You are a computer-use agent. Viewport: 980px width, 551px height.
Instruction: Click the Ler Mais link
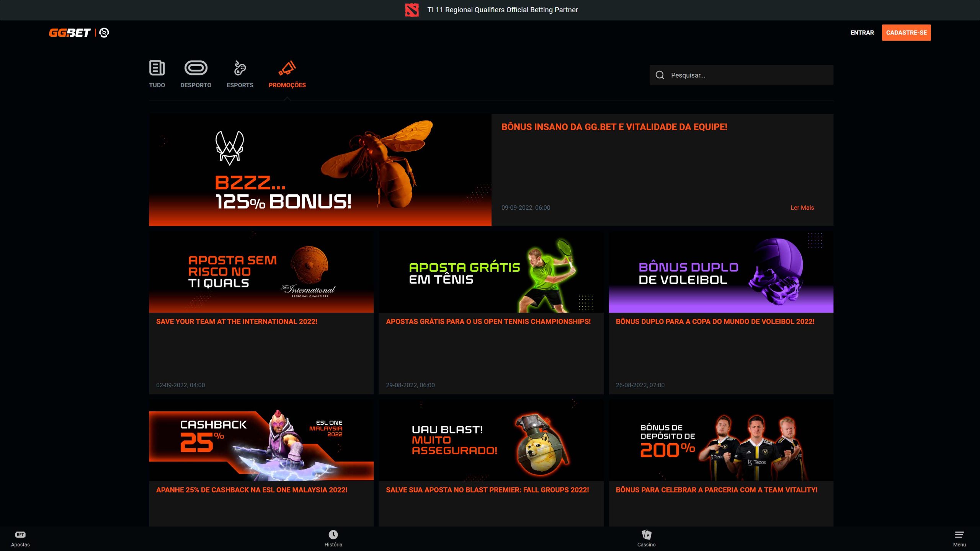[x=802, y=208]
